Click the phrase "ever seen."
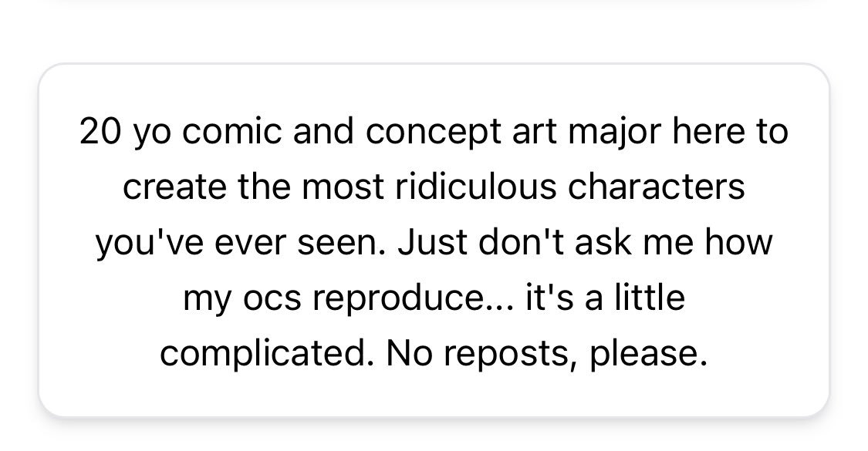Viewport: 868px width, 451px height. click(302, 244)
